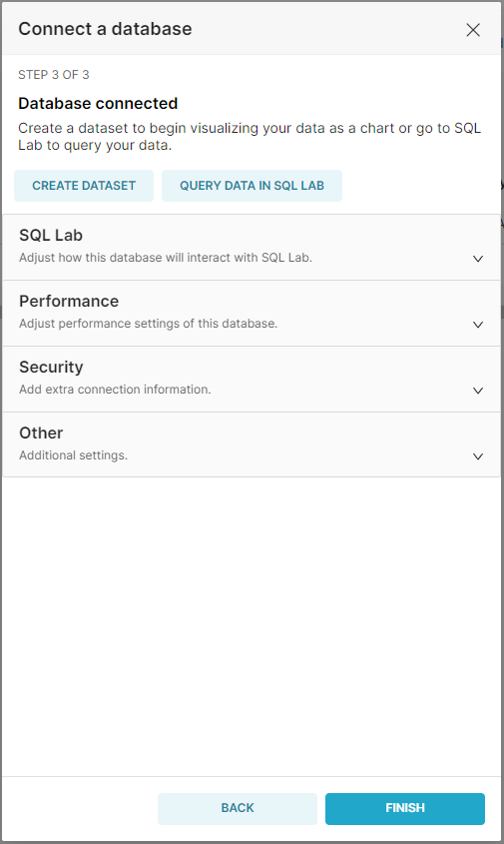Click the 'STEP 3 OF 3' label
Image resolution: width=504 pixels, height=844 pixels.
pyautogui.click(x=54, y=75)
